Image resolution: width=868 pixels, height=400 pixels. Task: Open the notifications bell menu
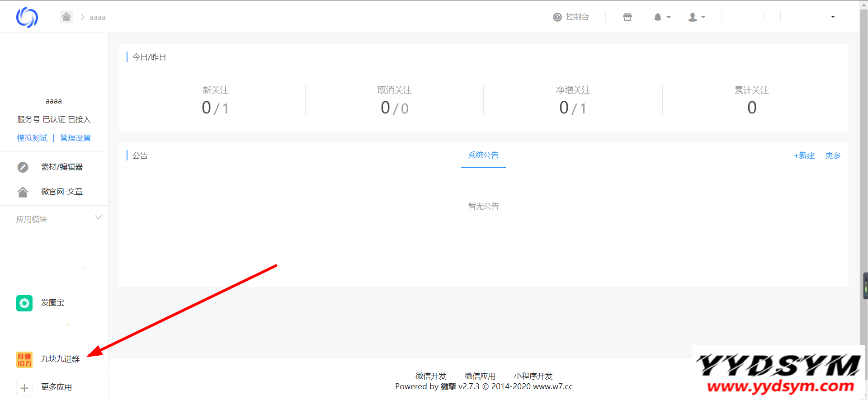(661, 17)
